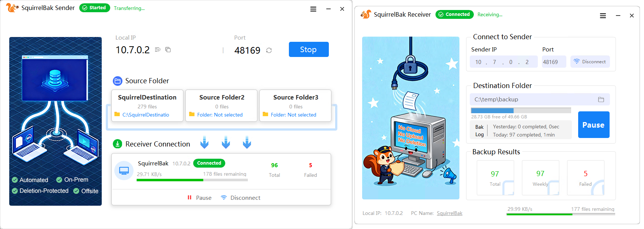This screenshot has width=644, height=229.
Task: Open the hamburger menu in SquirrelBak Sender
Action: [x=313, y=9]
